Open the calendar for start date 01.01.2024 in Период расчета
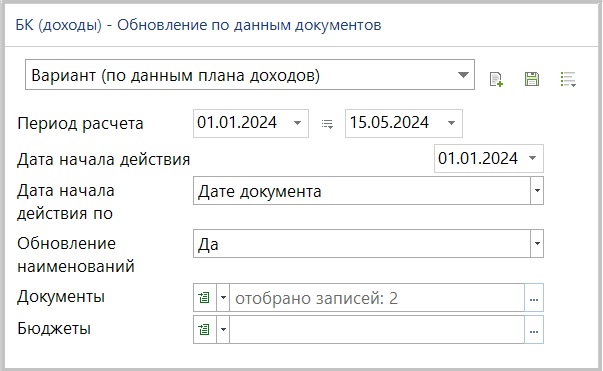This screenshot has width=603, height=371. click(297, 123)
